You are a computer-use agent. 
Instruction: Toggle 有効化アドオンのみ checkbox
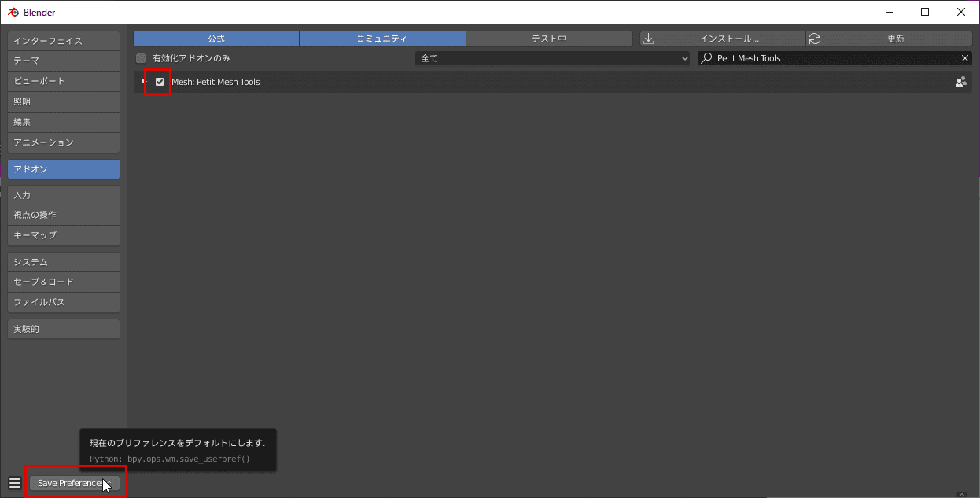click(141, 58)
